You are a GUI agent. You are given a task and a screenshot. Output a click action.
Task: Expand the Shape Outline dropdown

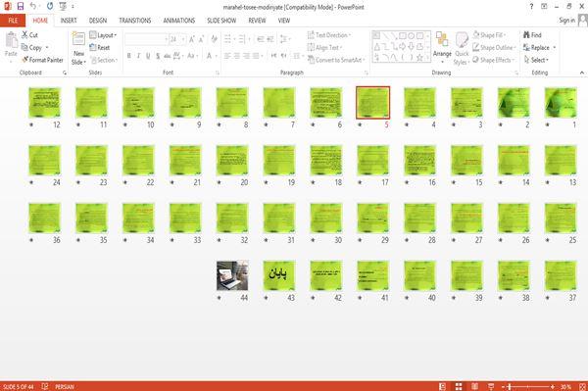click(x=494, y=48)
